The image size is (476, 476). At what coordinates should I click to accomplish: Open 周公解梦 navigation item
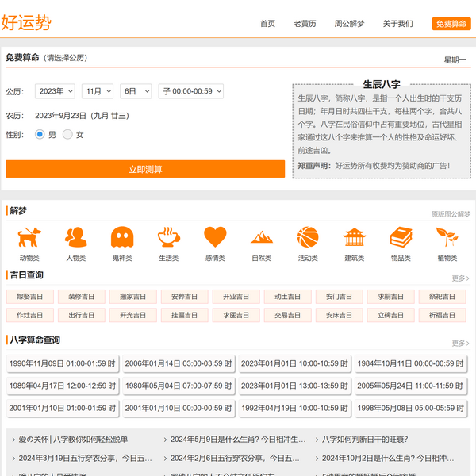point(349,24)
